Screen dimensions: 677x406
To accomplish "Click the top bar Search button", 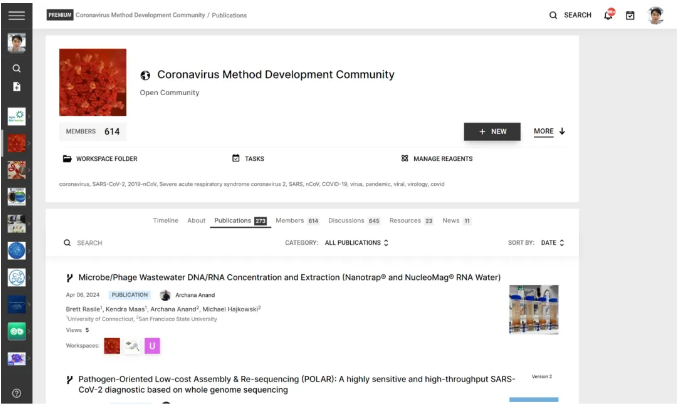I will click(x=570, y=15).
